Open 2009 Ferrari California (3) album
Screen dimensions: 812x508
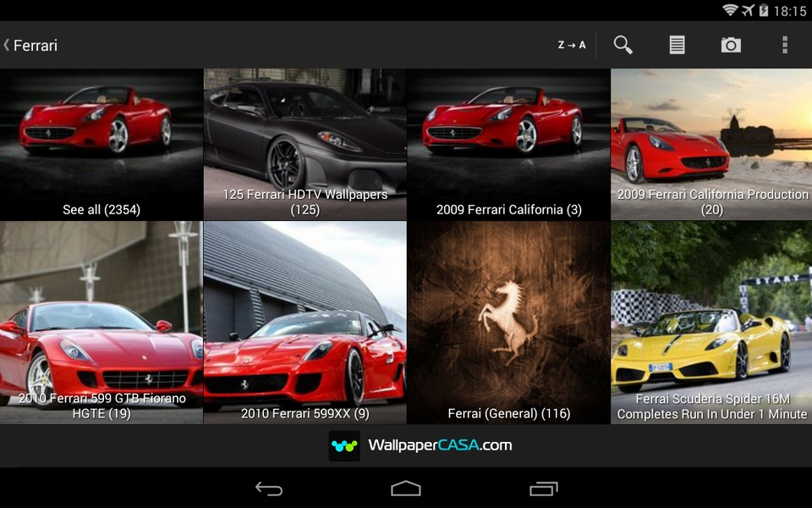coord(508,145)
